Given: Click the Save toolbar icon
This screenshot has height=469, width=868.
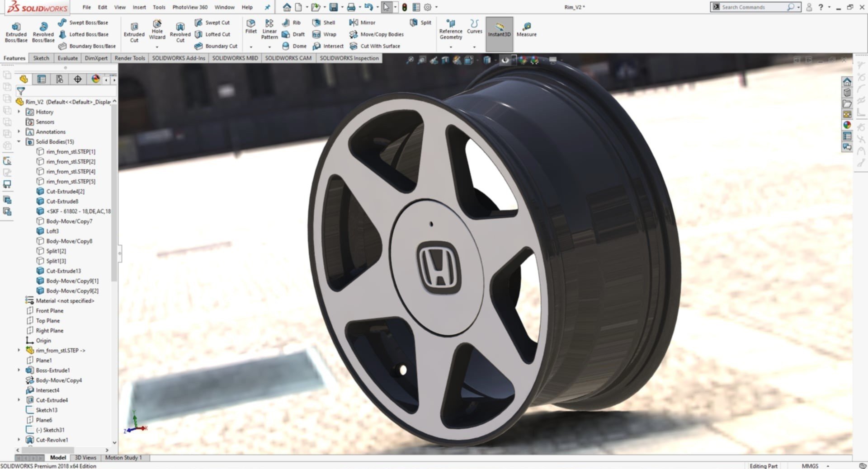Looking at the screenshot, I should click(x=334, y=7).
